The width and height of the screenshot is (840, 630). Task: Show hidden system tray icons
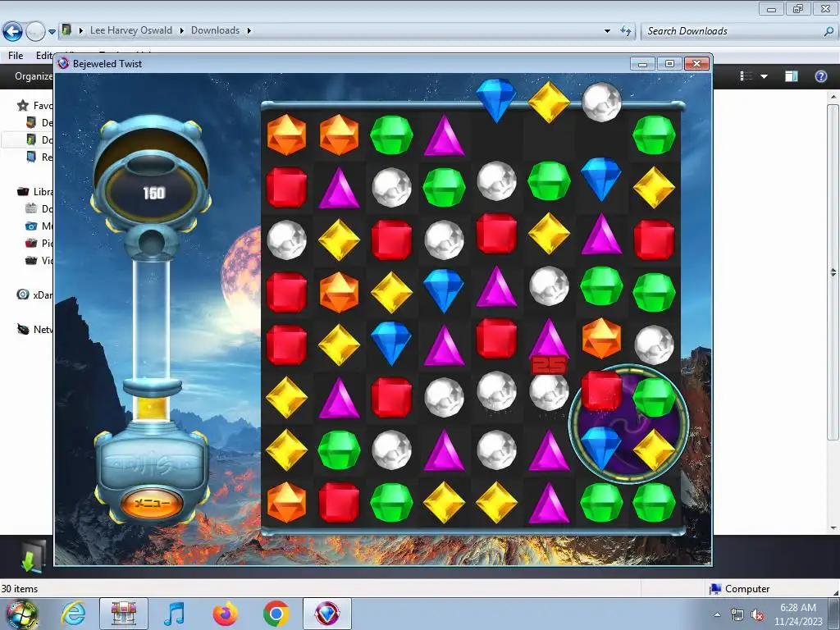pos(717,614)
